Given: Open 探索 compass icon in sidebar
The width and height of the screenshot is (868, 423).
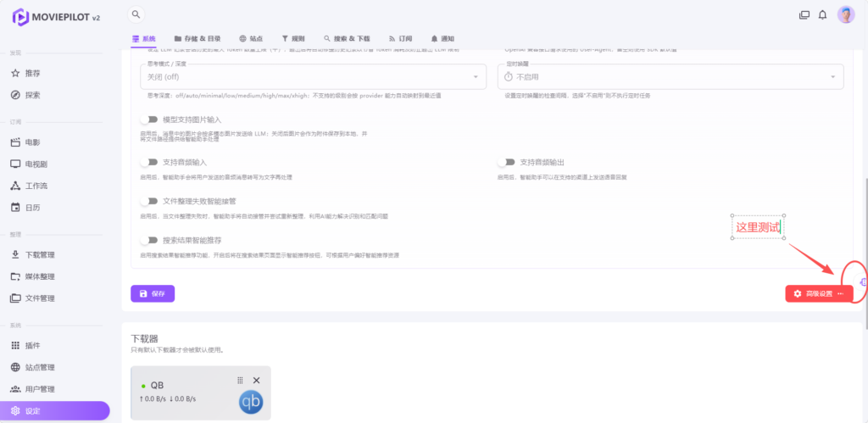Looking at the screenshot, I should 15,95.
